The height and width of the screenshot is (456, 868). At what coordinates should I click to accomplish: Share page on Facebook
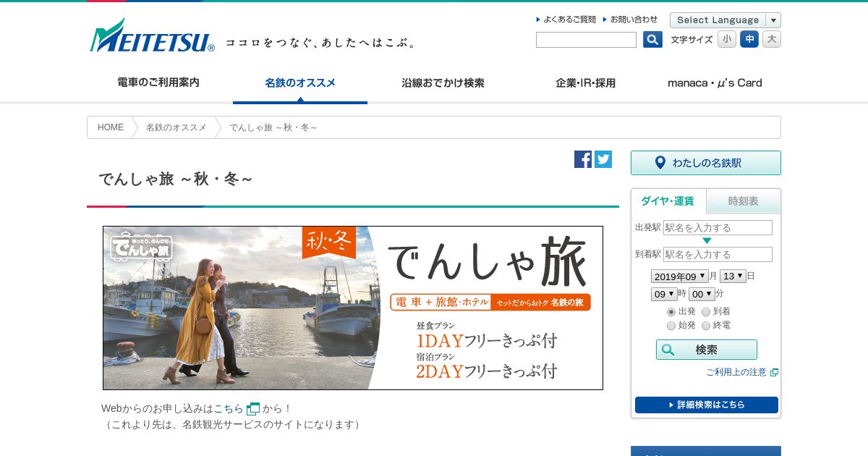coord(583,159)
